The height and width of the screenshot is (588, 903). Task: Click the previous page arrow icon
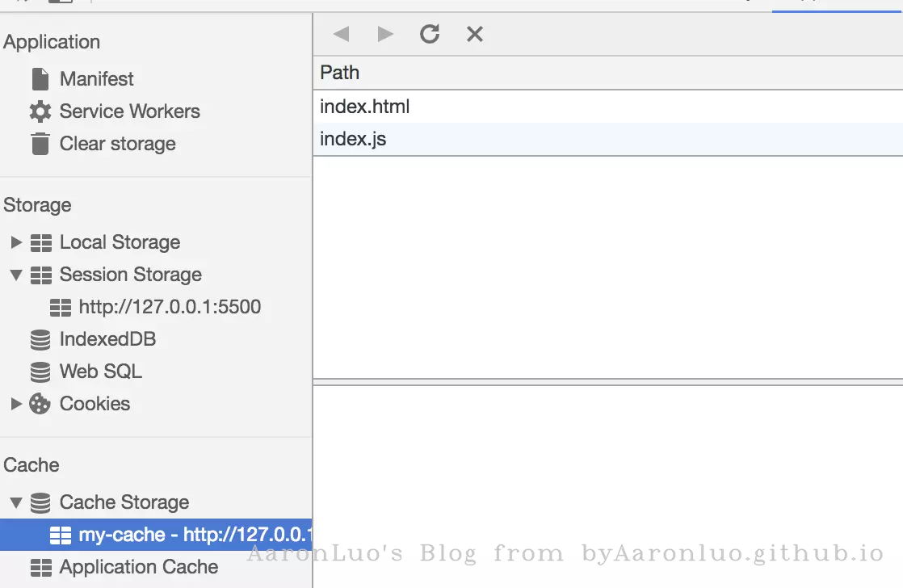click(x=341, y=34)
